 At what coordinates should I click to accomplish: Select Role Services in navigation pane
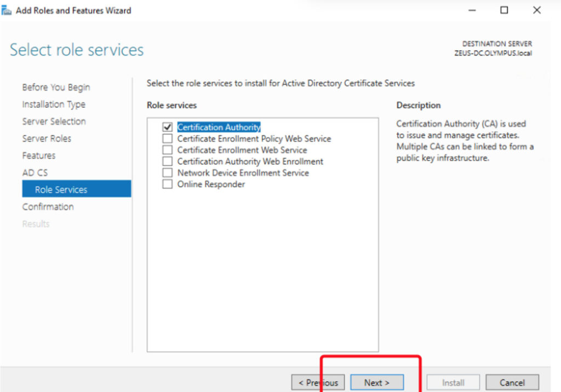click(61, 189)
